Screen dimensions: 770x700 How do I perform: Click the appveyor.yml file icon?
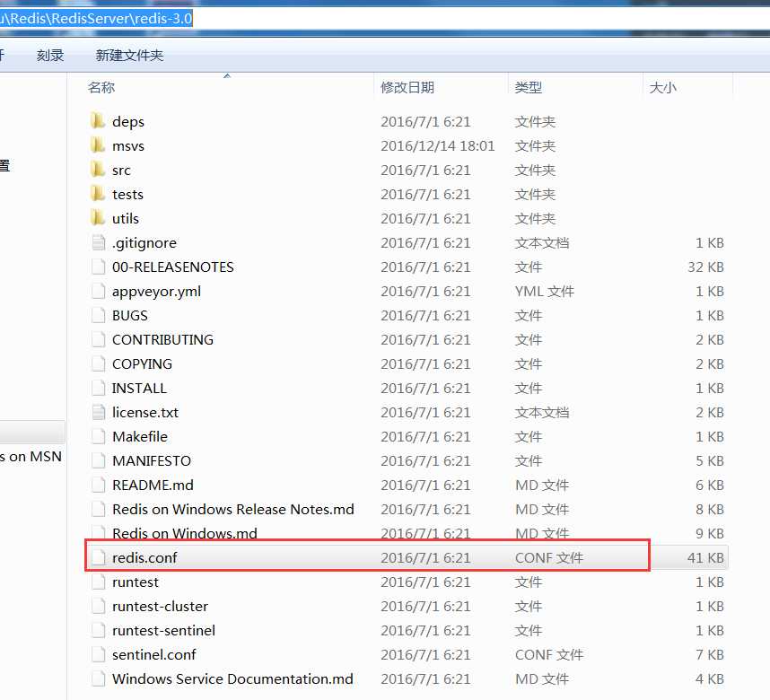pyautogui.click(x=98, y=291)
